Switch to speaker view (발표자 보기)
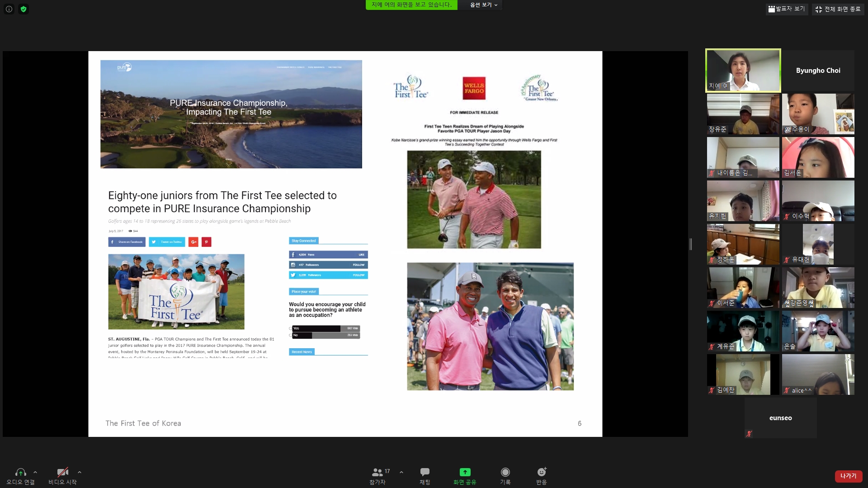This screenshot has height=488, width=868. [x=787, y=9]
